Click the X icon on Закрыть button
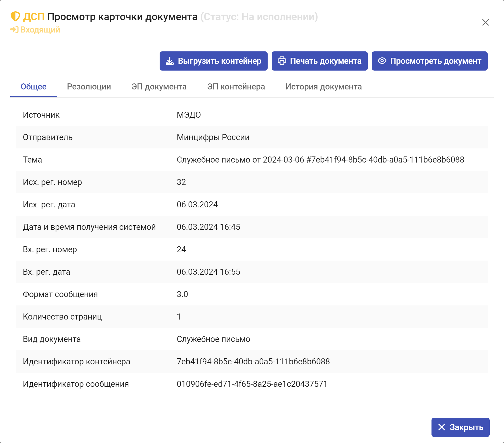This screenshot has width=504, height=443. coord(442,427)
